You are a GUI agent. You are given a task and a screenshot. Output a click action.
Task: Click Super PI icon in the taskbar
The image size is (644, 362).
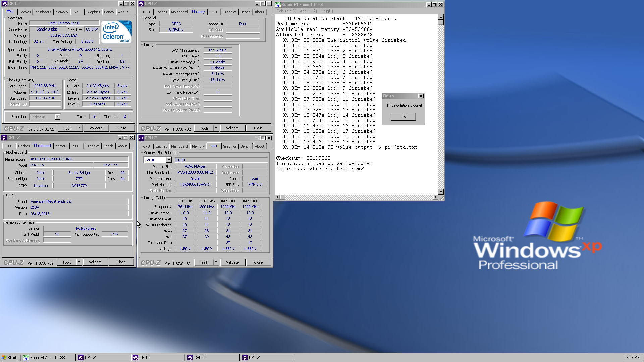[x=26, y=358]
